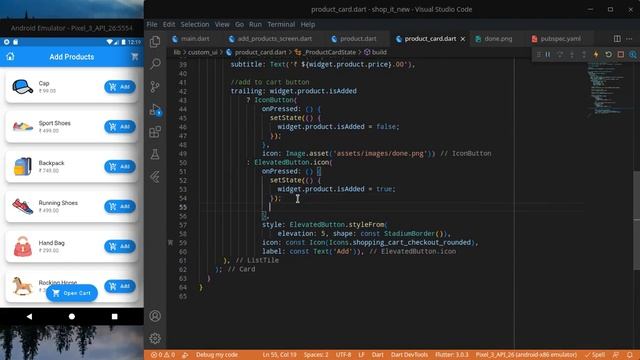Trigger Flutter Hot Reload lightning icon
The width and height of the screenshot is (640, 360).
(x=596, y=54)
